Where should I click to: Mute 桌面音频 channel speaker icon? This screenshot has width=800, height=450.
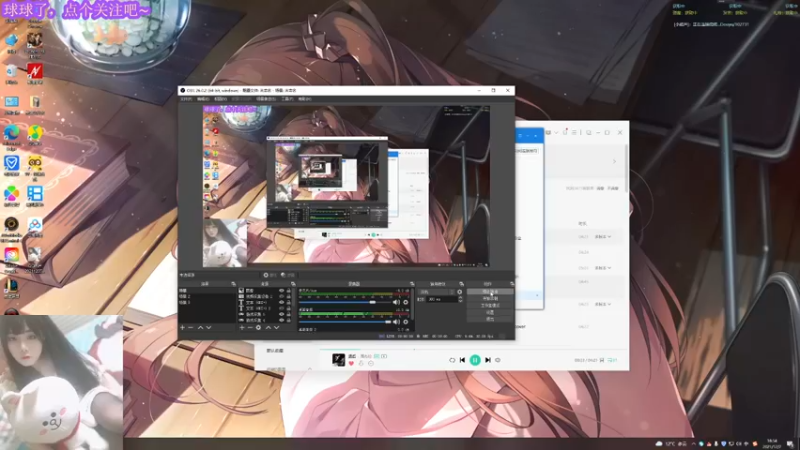pos(396,322)
